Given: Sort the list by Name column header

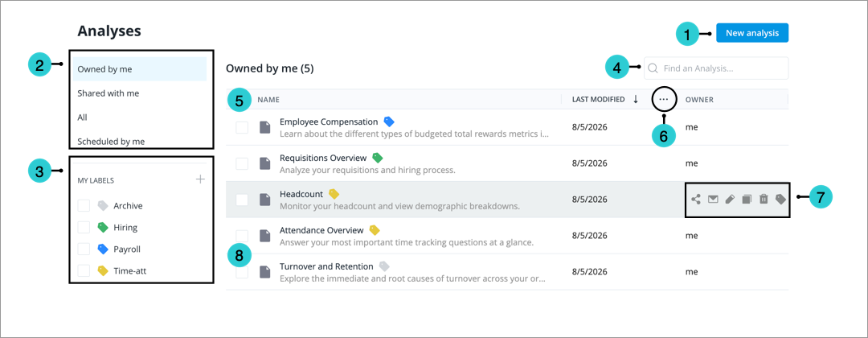Looking at the screenshot, I should tap(268, 100).
